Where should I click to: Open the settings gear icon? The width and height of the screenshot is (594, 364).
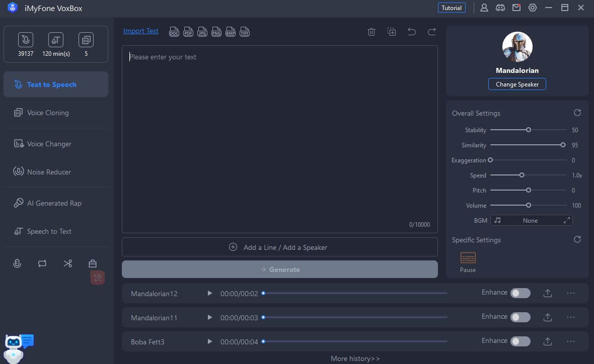pyautogui.click(x=533, y=8)
